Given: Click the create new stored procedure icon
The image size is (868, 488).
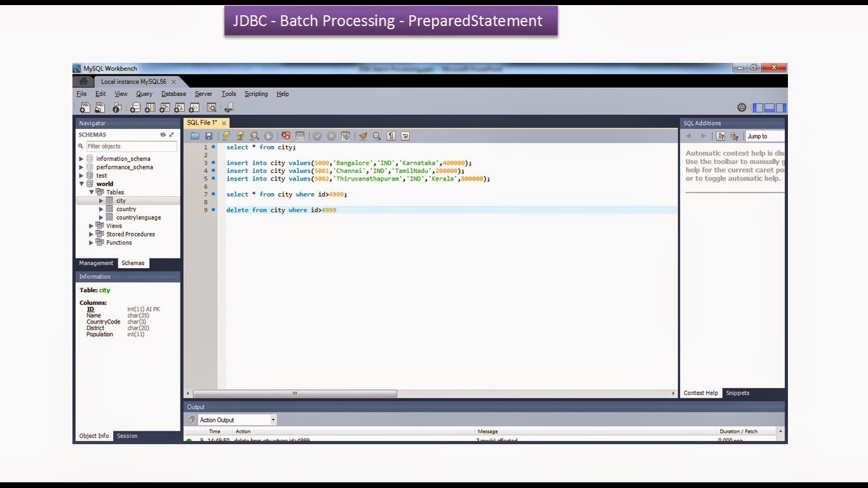Looking at the screenshot, I should (x=180, y=108).
